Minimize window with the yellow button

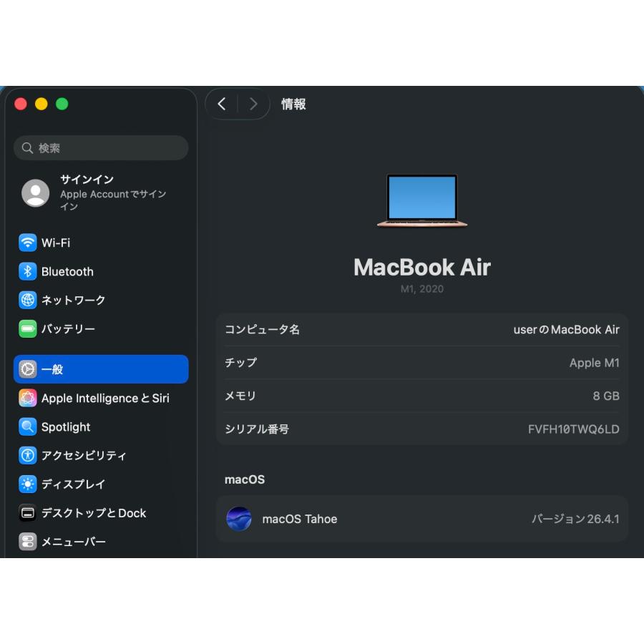coord(41,104)
